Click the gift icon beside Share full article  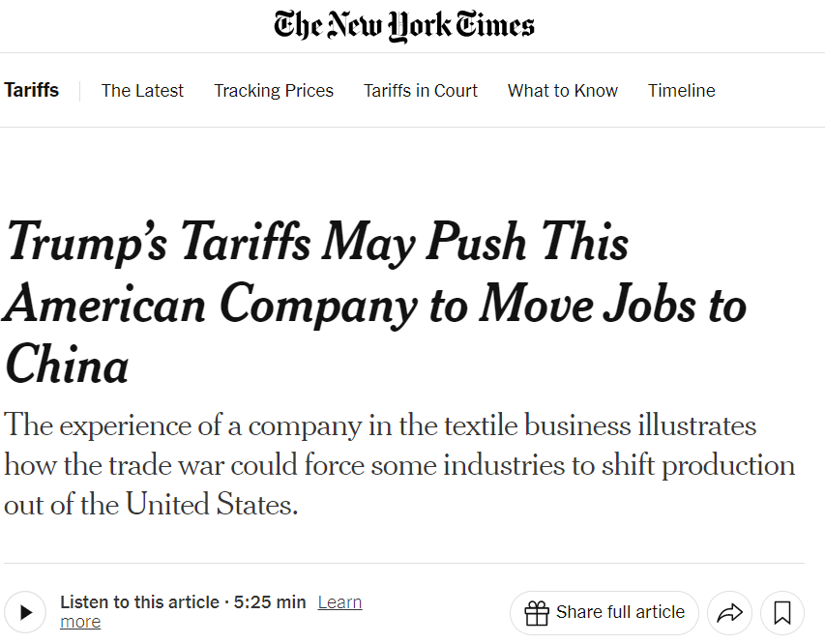coord(537,612)
